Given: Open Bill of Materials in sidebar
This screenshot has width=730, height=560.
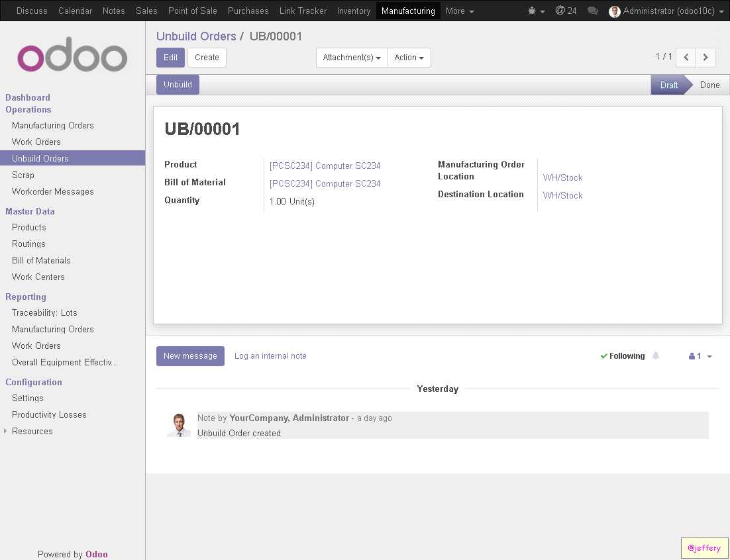Looking at the screenshot, I should pos(42,260).
